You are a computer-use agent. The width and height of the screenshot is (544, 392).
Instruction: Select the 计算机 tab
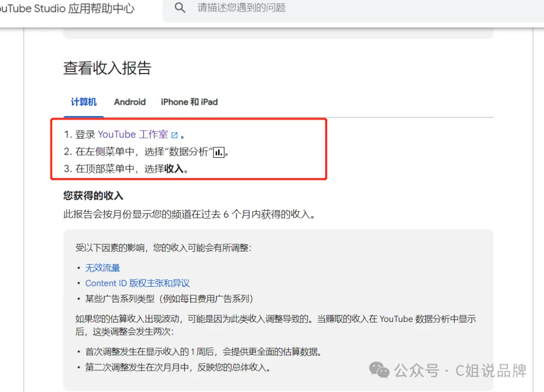84,102
